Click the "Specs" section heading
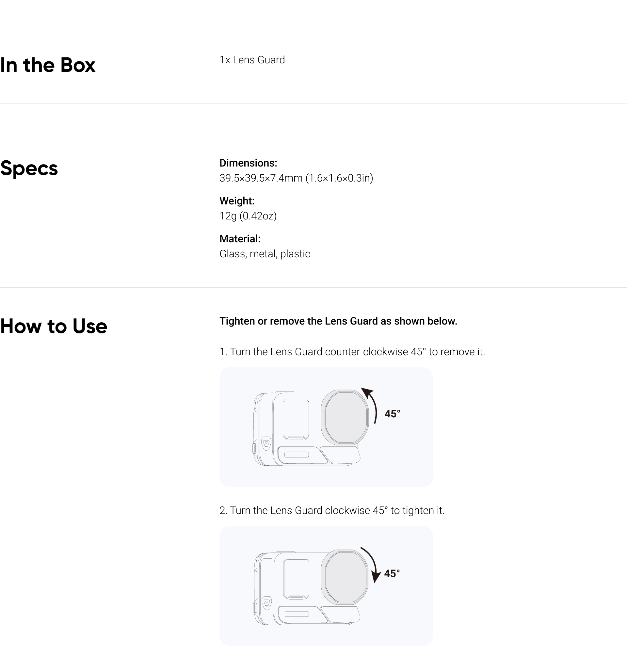The image size is (627, 672). [x=29, y=168]
